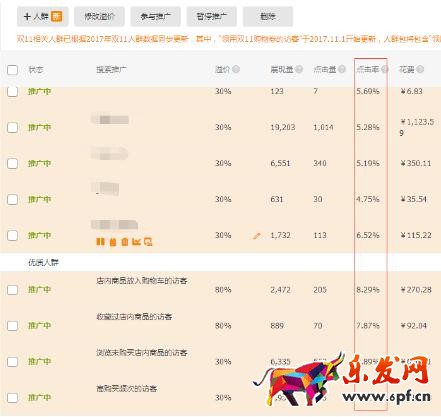The image size is (441, 417).
Task: Click the pencil edit icon beside 1,732
Action: [x=256, y=236]
